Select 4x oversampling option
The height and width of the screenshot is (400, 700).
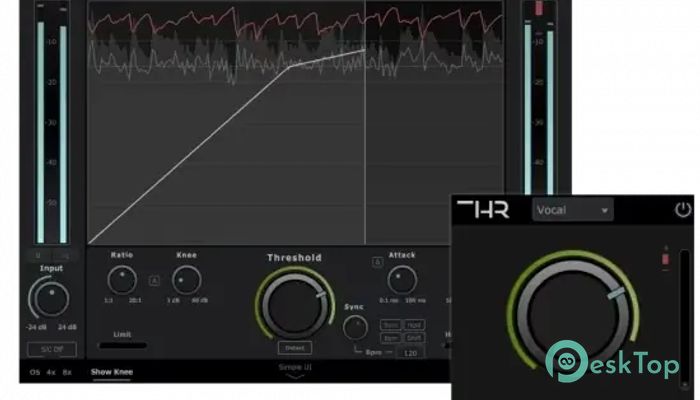point(51,373)
